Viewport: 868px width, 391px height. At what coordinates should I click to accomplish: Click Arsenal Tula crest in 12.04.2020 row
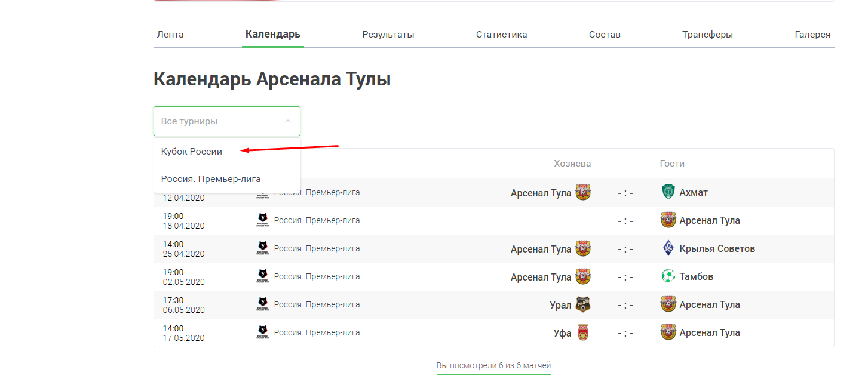582,192
